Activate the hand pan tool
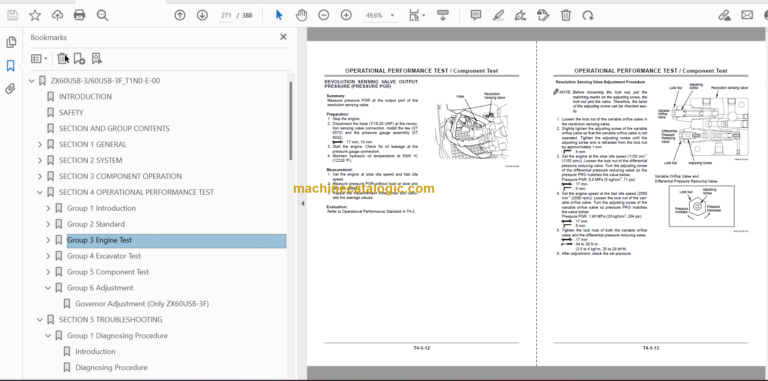The height and width of the screenshot is (381, 768). 301,15
